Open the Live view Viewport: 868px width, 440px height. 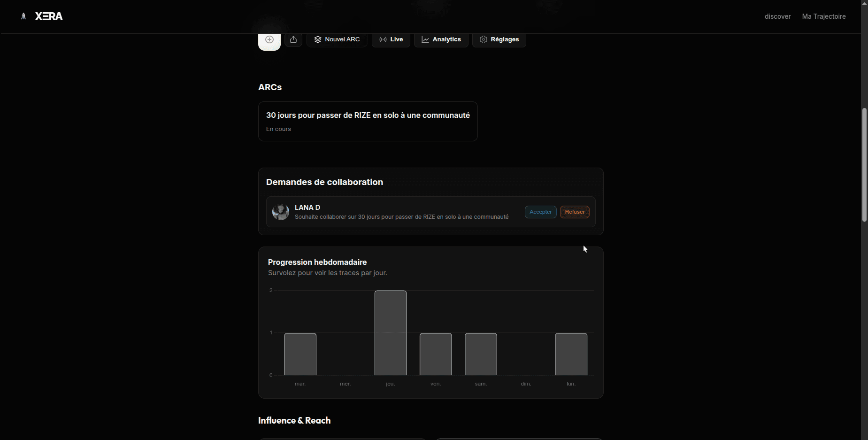click(391, 39)
